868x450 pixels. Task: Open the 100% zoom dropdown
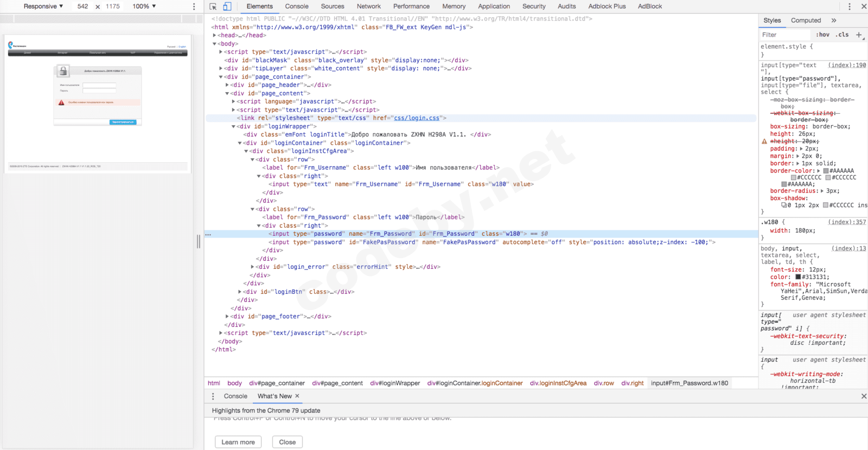(x=144, y=7)
